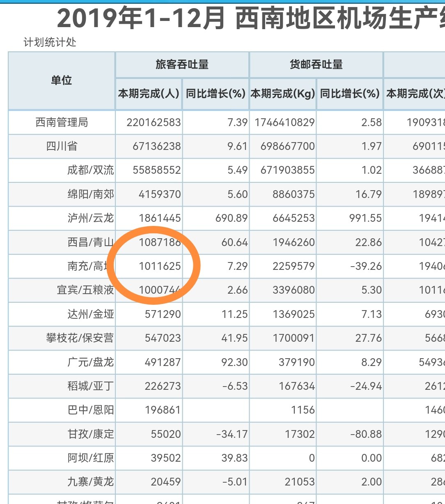The height and width of the screenshot is (504, 445).
Task: Click the 攀枝花/保安营 airport name cell
Action: tap(80, 338)
